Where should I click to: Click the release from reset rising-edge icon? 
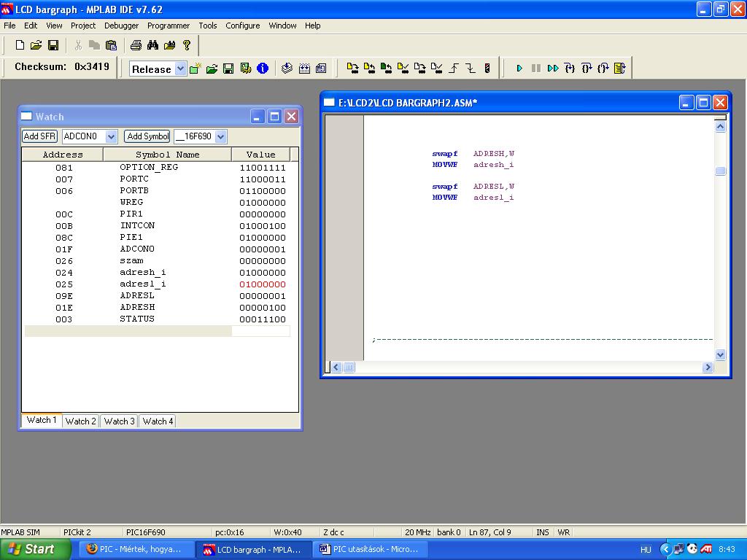click(454, 69)
